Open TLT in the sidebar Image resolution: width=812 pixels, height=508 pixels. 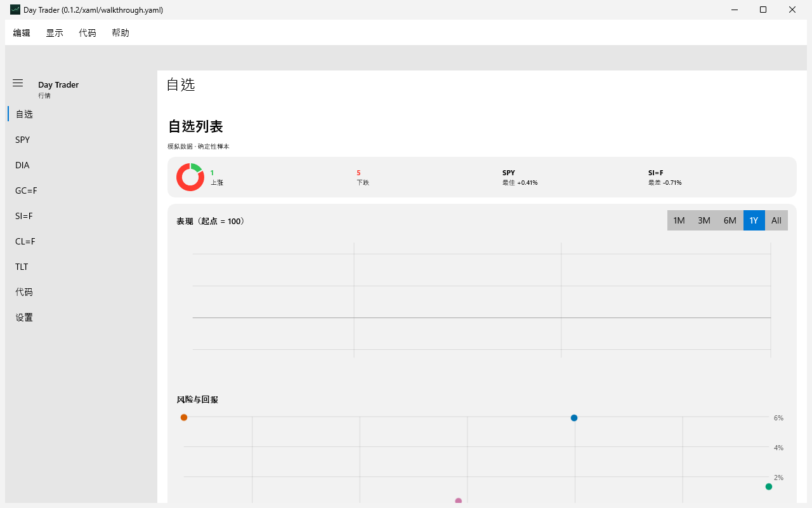(x=81, y=267)
